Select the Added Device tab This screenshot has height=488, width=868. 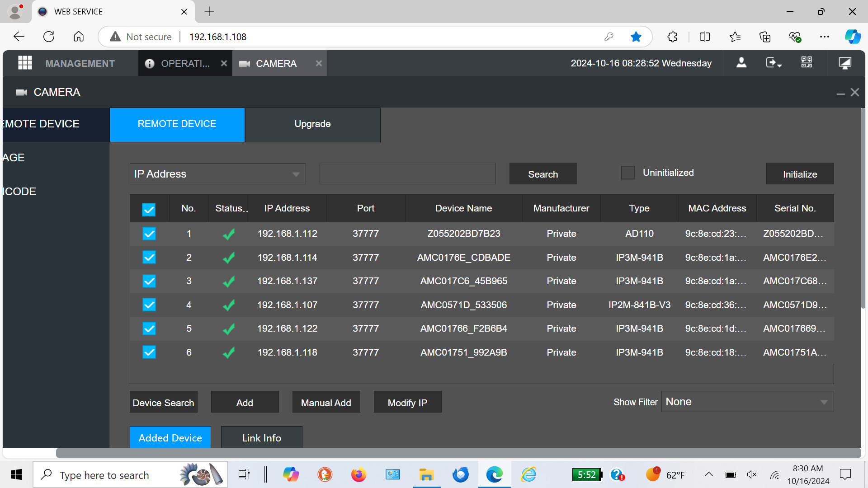(x=170, y=437)
